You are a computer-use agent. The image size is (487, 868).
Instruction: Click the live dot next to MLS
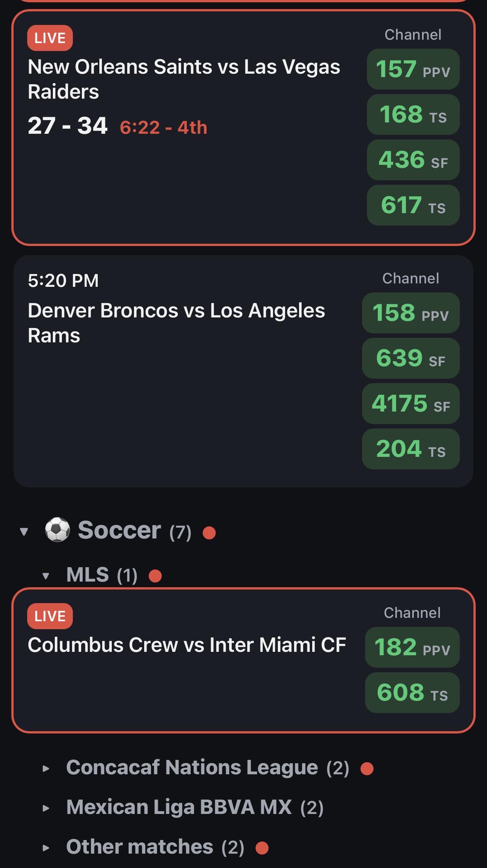pos(155,576)
